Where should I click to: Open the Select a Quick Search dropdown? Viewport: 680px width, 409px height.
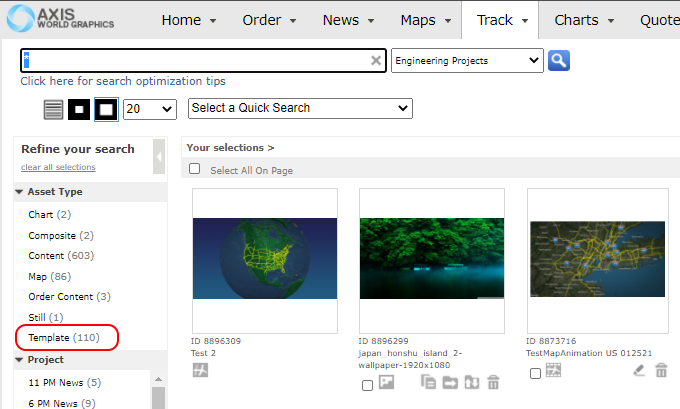coord(300,108)
